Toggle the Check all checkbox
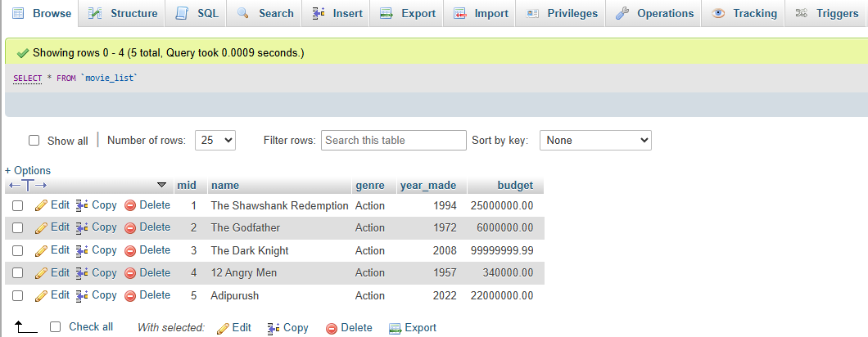The image size is (868, 337). tap(56, 327)
